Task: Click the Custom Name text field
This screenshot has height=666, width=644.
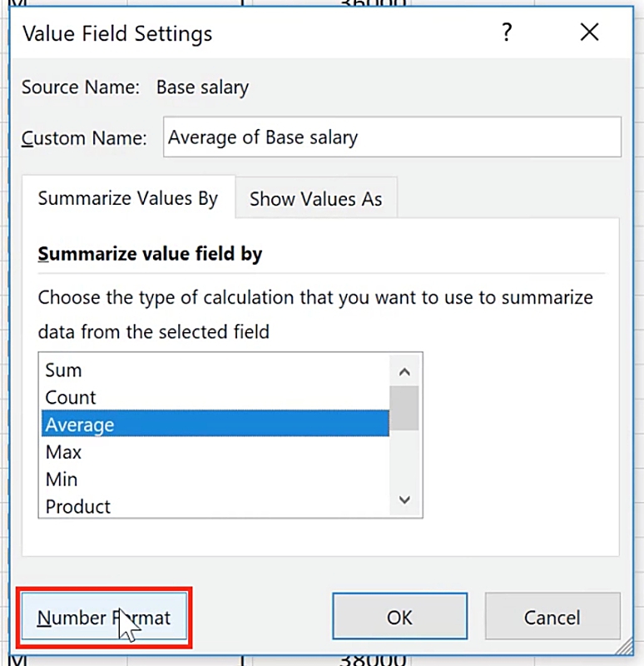Action: tap(393, 137)
